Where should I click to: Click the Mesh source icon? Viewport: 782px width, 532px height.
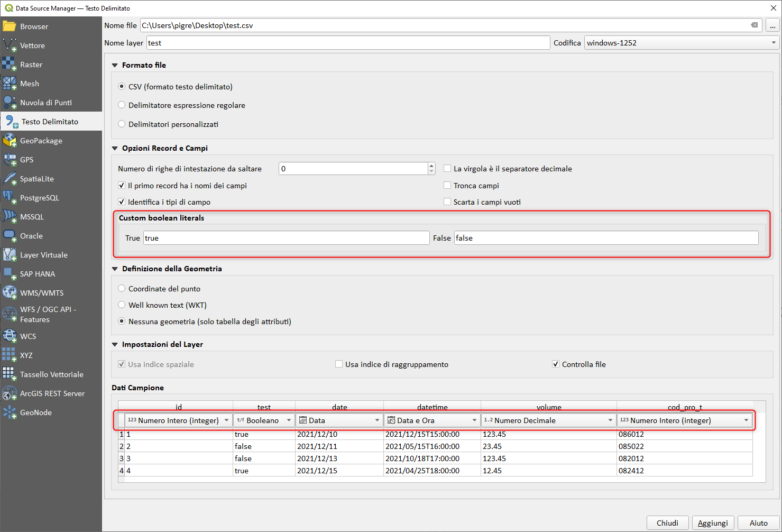click(10, 84)
